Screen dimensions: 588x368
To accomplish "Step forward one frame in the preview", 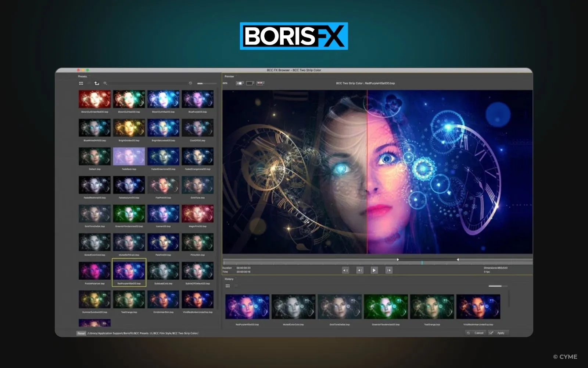I will click(x=389, y=270).
